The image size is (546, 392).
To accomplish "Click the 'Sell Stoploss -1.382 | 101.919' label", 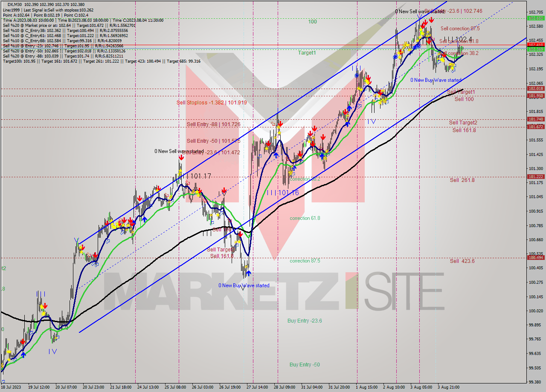I will point(212,103).
